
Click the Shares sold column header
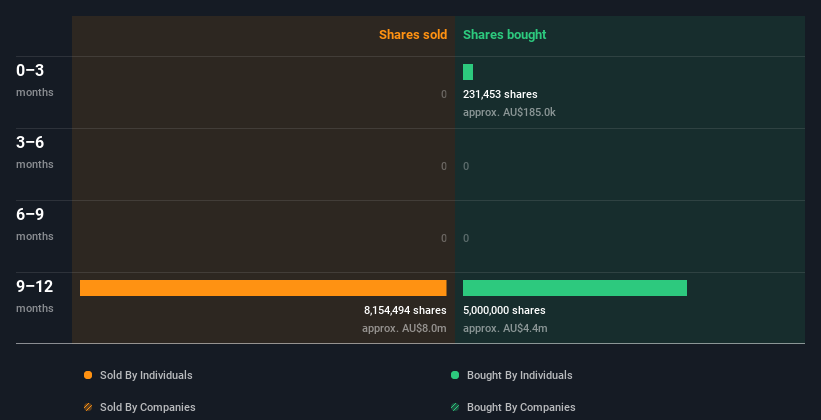click(413, 35)
